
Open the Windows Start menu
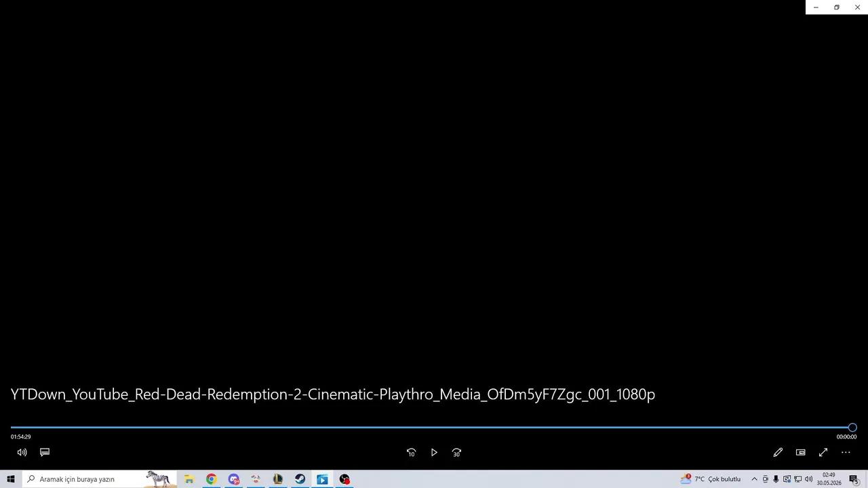pos(11,479)
